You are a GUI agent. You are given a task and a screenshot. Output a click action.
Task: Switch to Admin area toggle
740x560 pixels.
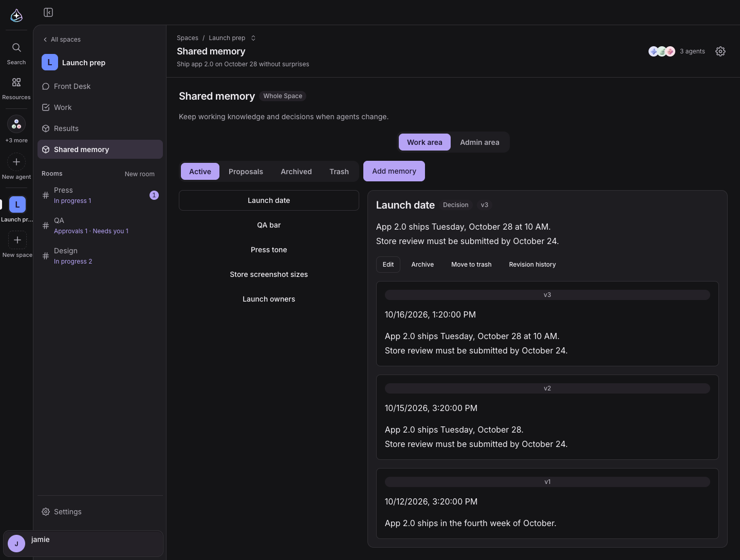(479, 142)
